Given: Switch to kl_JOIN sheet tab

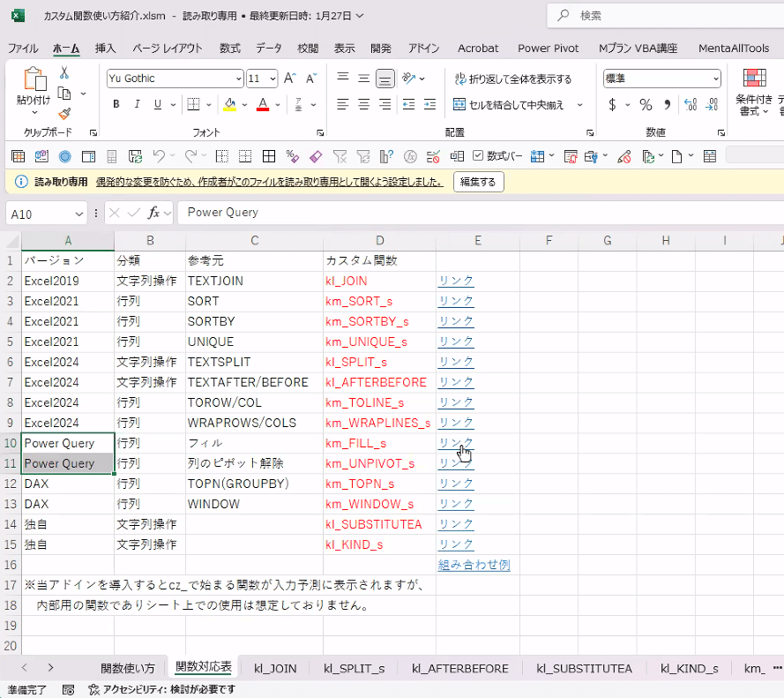Looking at the screenshot, I should (275, 669).
